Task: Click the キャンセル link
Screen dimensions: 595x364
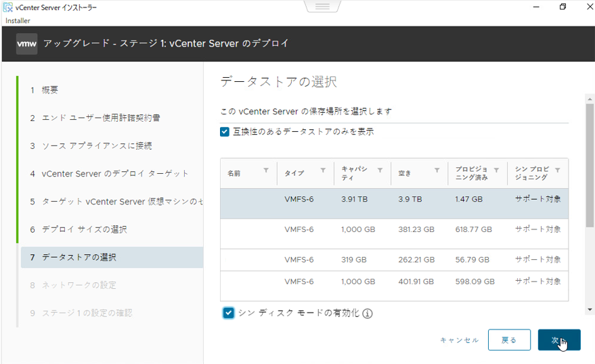Action: (x=459, y=340)
